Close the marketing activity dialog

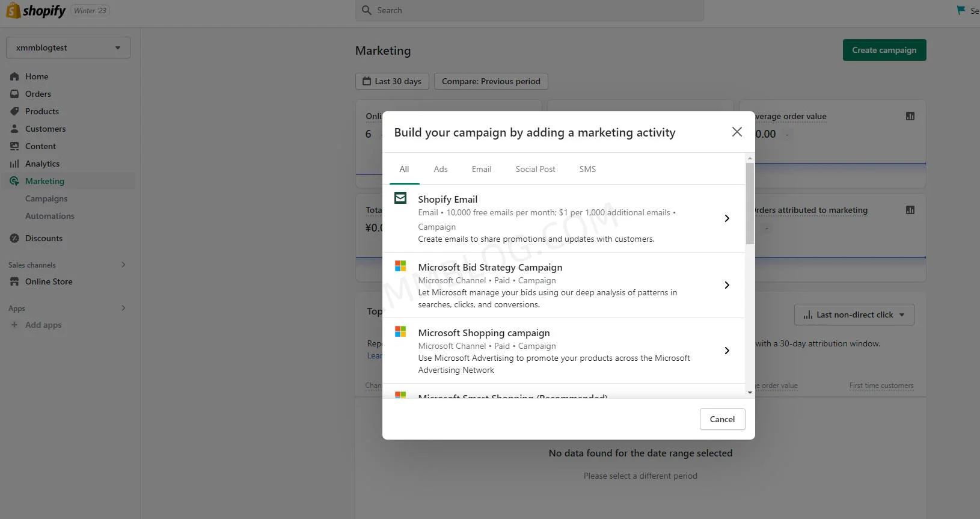pyautogui.click(x=737, y=132)
